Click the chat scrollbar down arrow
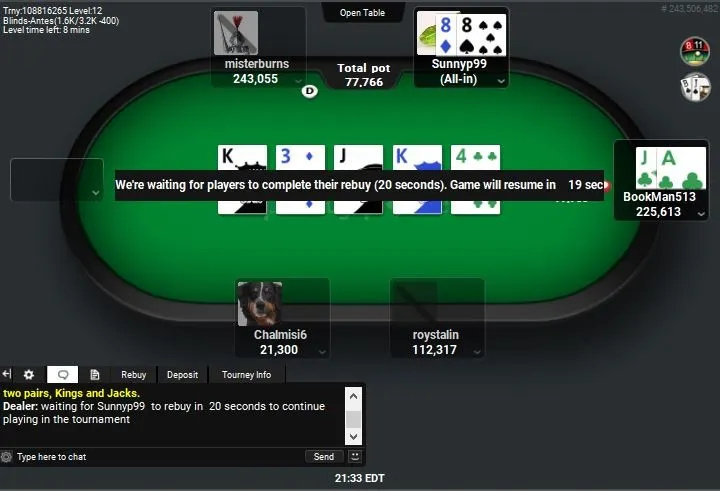This screenshot has width=720, height=491. 353,436
